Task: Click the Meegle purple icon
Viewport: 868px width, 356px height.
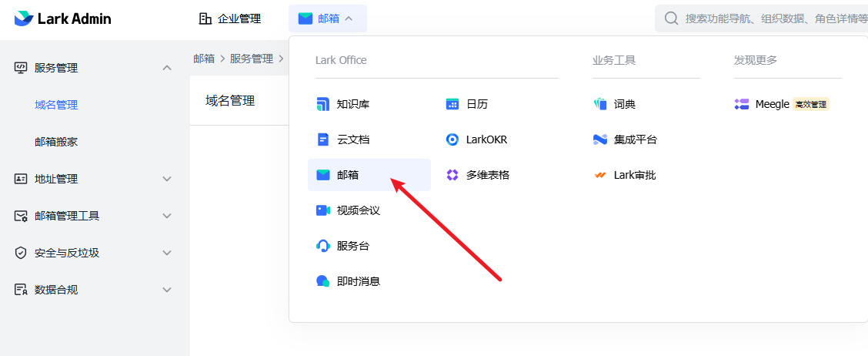Action: pyautogui.click(x=742, y=104)
